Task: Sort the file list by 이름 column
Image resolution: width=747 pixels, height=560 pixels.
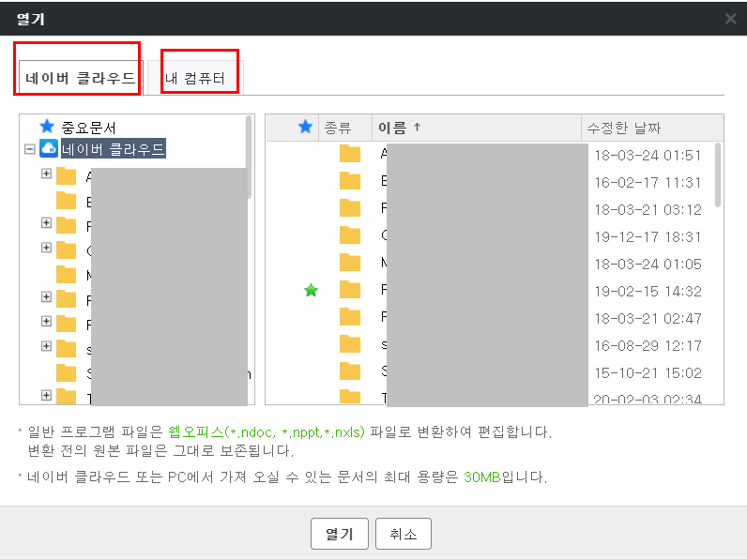Action: click(x=477, y=128)
